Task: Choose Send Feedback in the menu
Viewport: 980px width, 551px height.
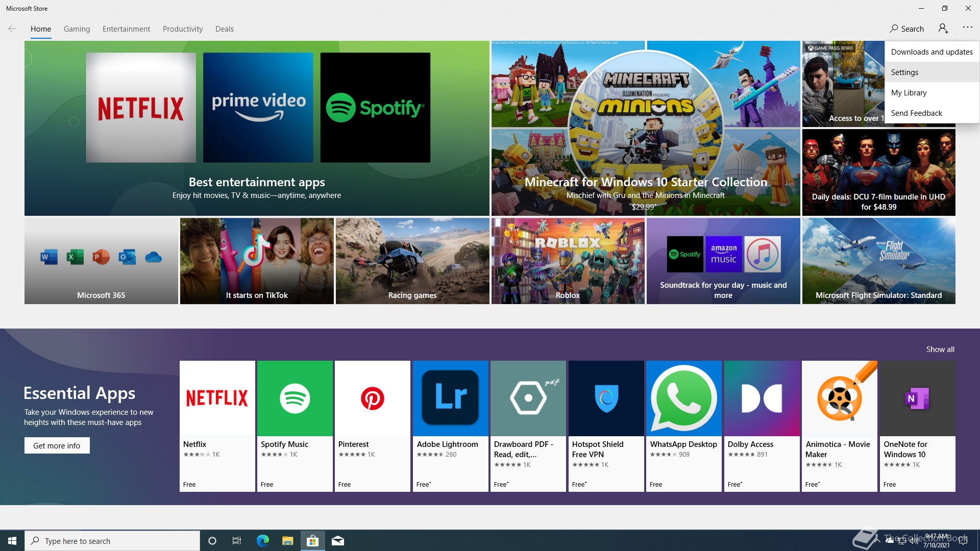Action: pyautogui.click(x=932, y=113)
